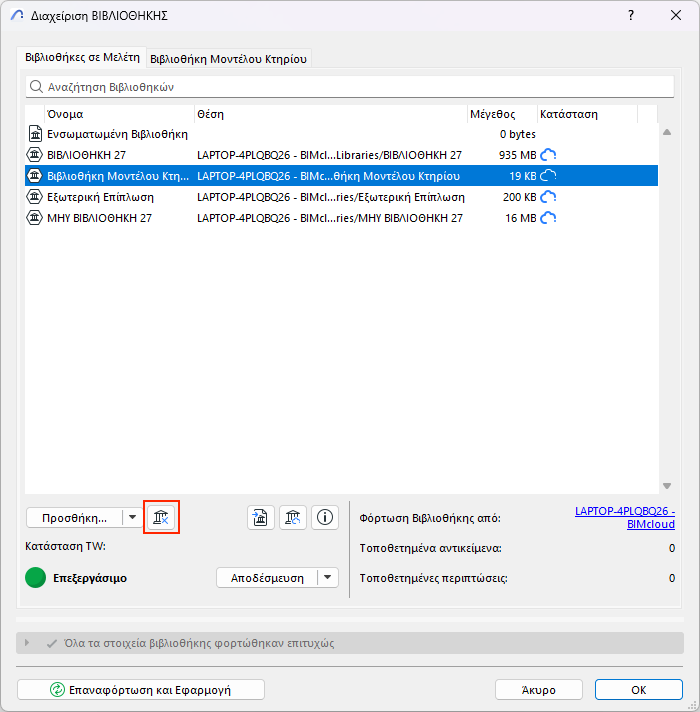
Task: Select highlighted Βιβλιοθήκη Μοντέλου Κτη... name
Action: pyautogui.click(x=118, y=176)
